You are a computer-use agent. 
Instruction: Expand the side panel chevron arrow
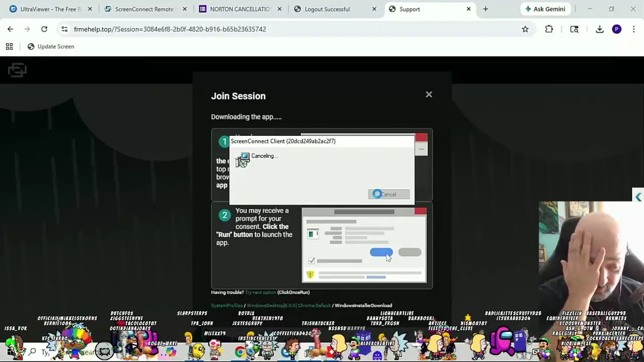[x=638, y=197]
